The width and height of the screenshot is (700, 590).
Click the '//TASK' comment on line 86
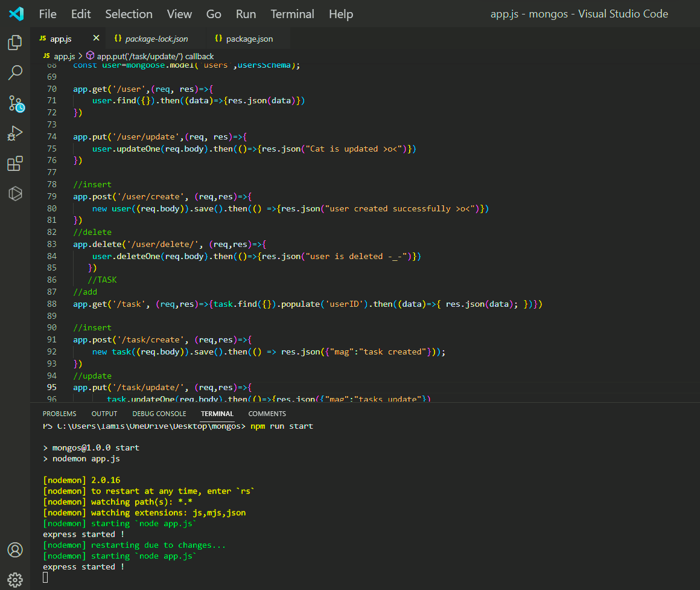click(102, 280)
